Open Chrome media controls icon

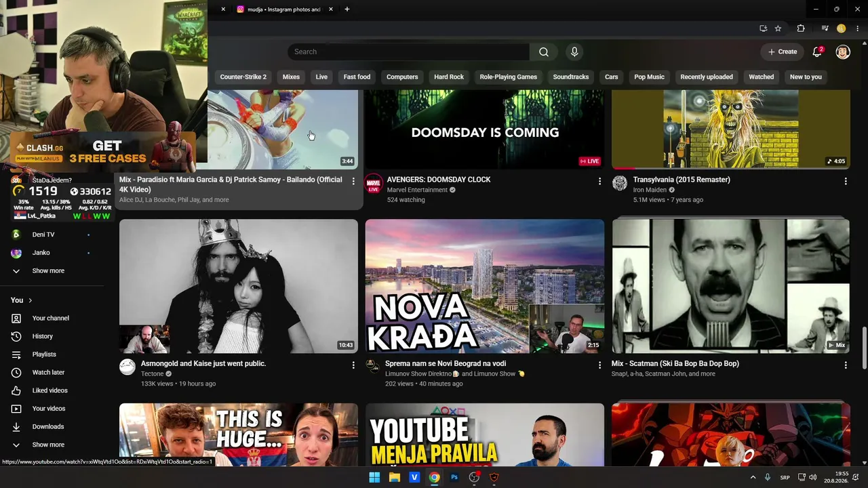pos(825,28)
